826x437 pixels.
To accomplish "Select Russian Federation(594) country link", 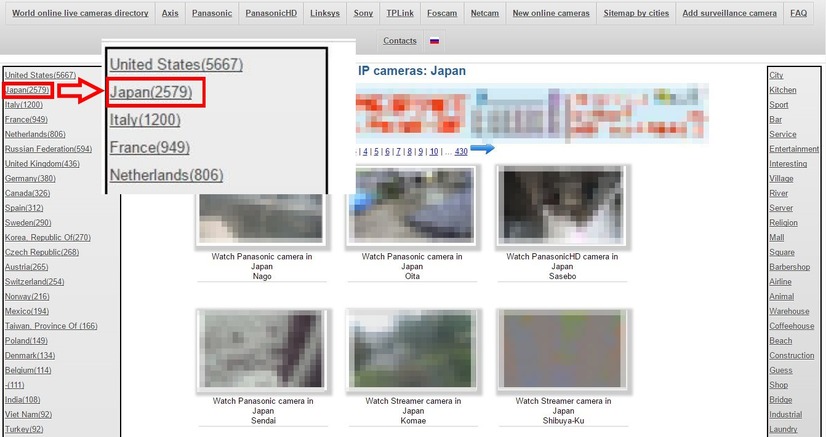I will point(48,149).
